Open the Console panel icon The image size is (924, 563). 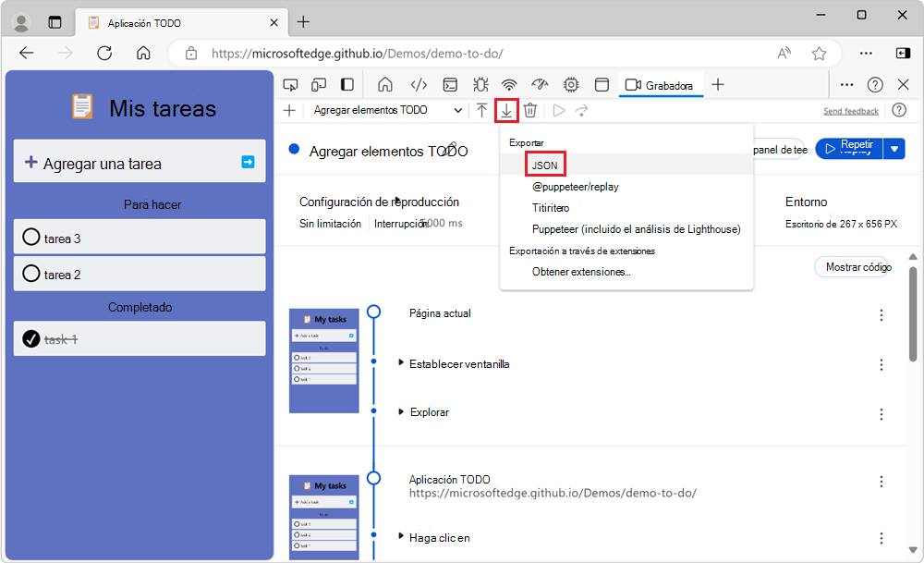[x=449, y=84]
